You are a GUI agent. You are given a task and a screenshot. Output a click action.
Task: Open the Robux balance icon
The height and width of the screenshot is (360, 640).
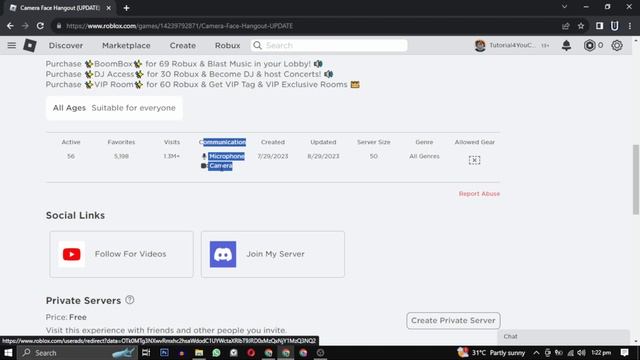(x=589, y=45)
